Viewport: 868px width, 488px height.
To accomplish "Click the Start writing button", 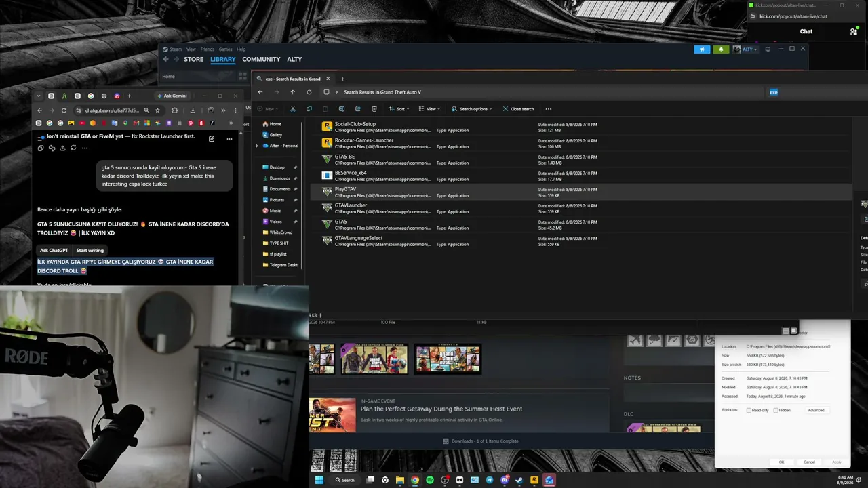I will pos(90,250).
